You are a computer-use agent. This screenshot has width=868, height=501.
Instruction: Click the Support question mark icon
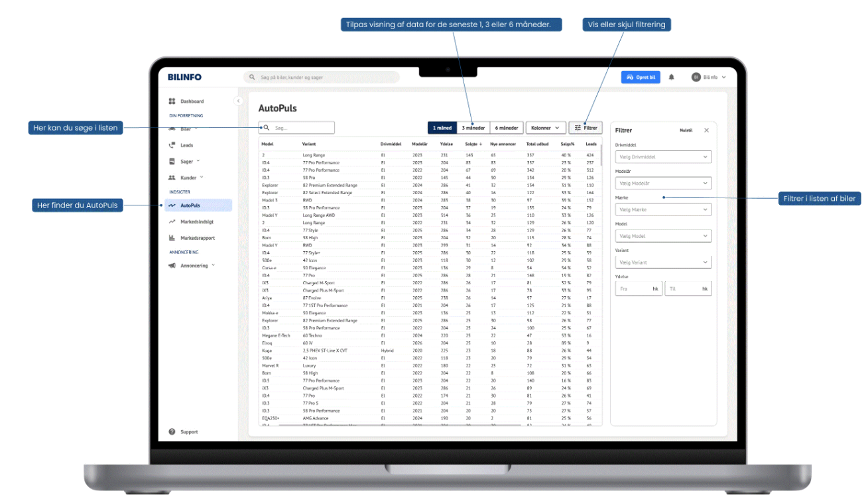(172, 431)
